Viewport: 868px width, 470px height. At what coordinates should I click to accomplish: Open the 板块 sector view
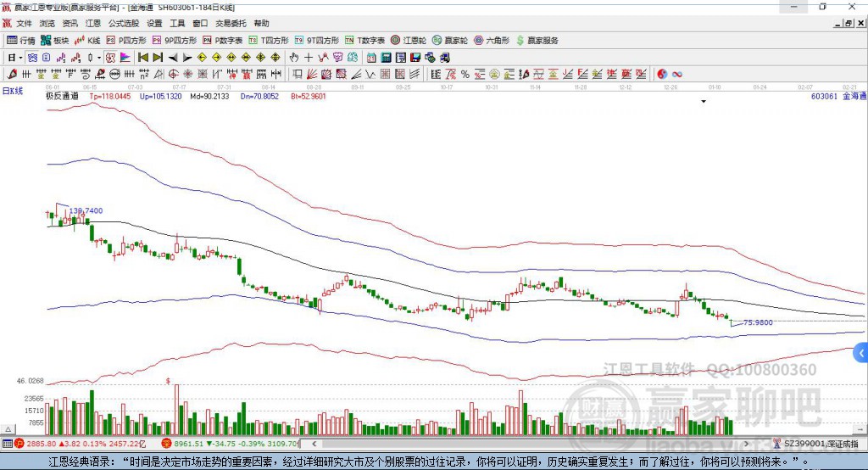(x=55, y=41)
